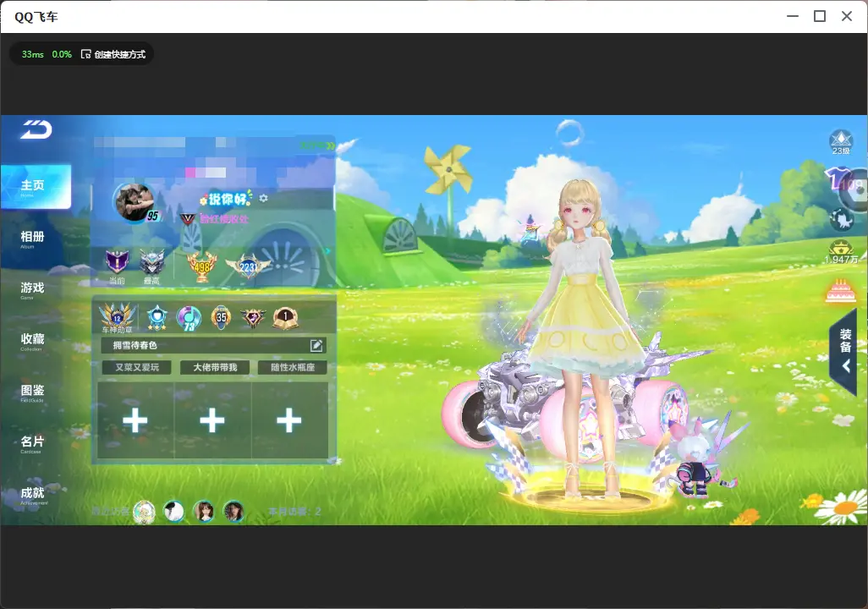The height and width of the screenshot is (609, 868).
Task: Click the 33ms latency indicator
Action: (x=33, y=54)
